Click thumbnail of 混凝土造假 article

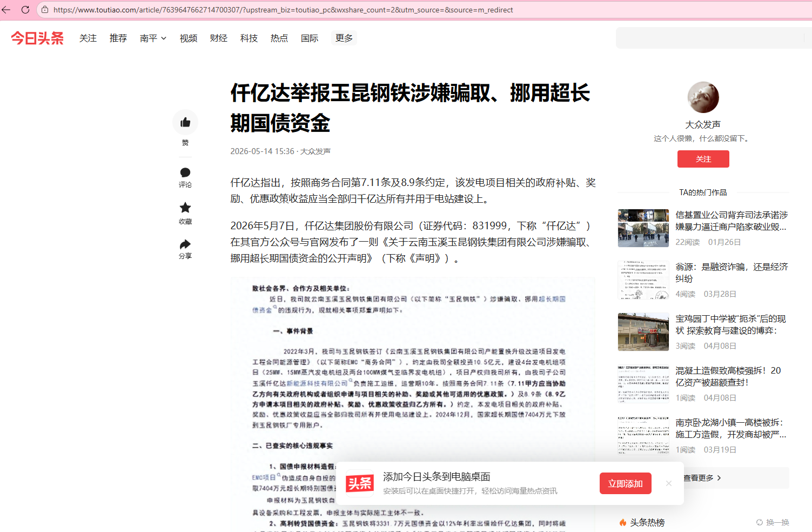click(x=643, y=384)
